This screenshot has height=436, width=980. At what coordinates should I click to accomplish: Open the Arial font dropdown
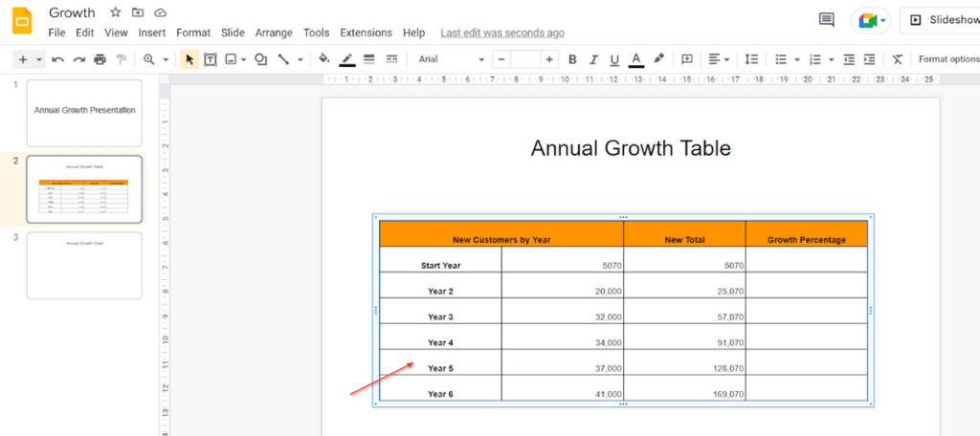pos(452,59)
